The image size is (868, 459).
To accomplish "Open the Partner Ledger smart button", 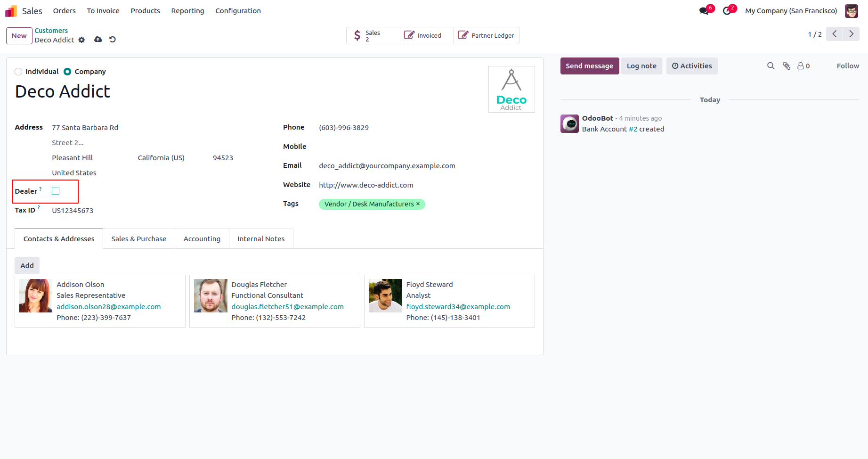I will (487, 35).
